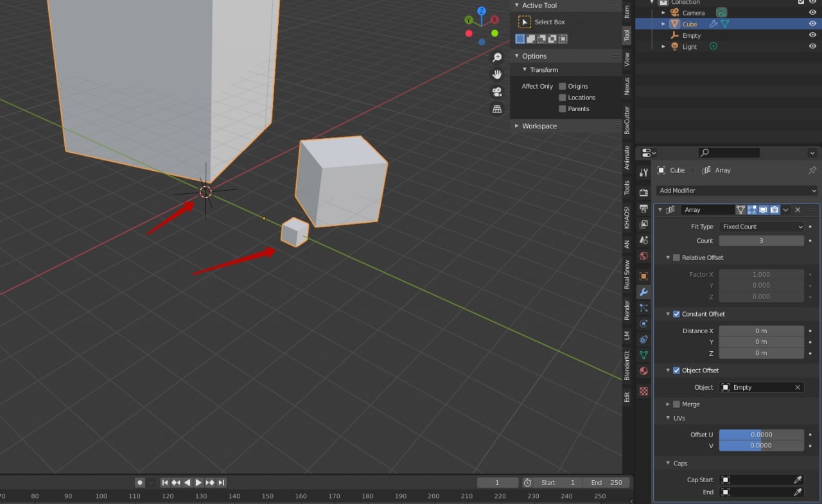Open the Tool properties tab icon

pyautogui.click(x=643, y=173)
